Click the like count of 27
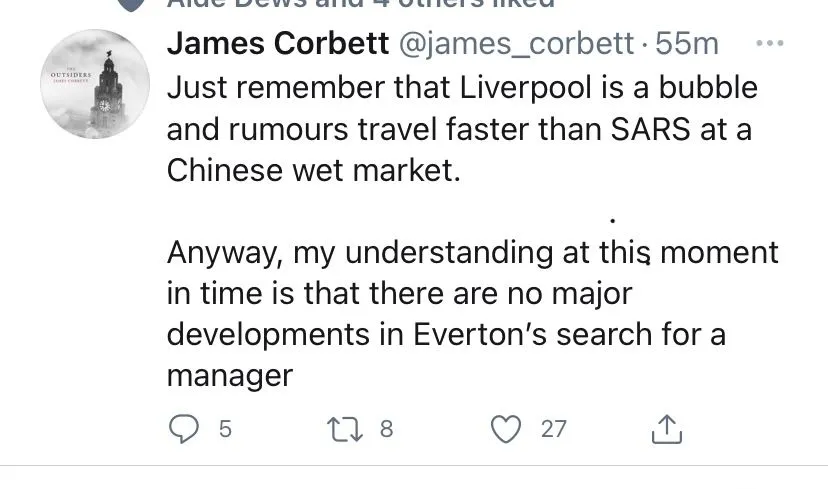The height and width of the screenshot is (489, 828). pyautogui.click(x=553, y=429)
